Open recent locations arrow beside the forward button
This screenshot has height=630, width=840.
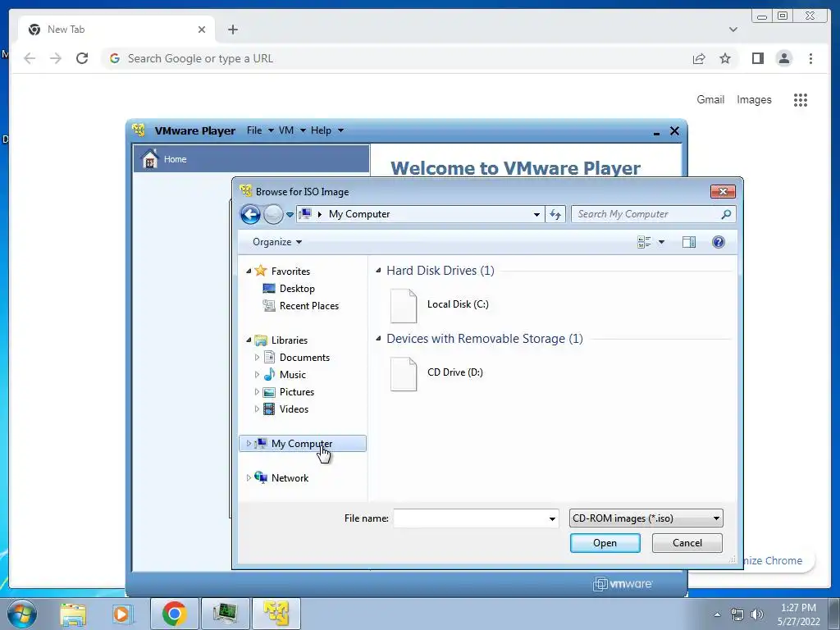290,215
